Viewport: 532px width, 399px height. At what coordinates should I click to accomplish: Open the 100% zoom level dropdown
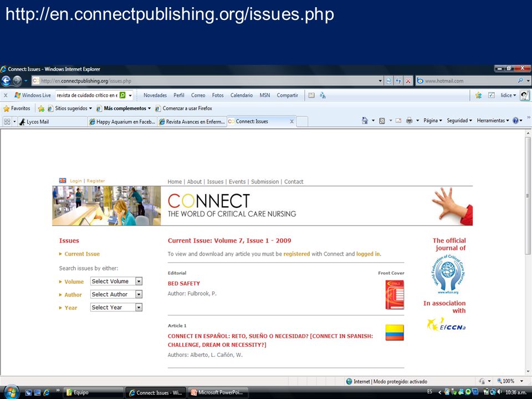(x=522, y=381)
